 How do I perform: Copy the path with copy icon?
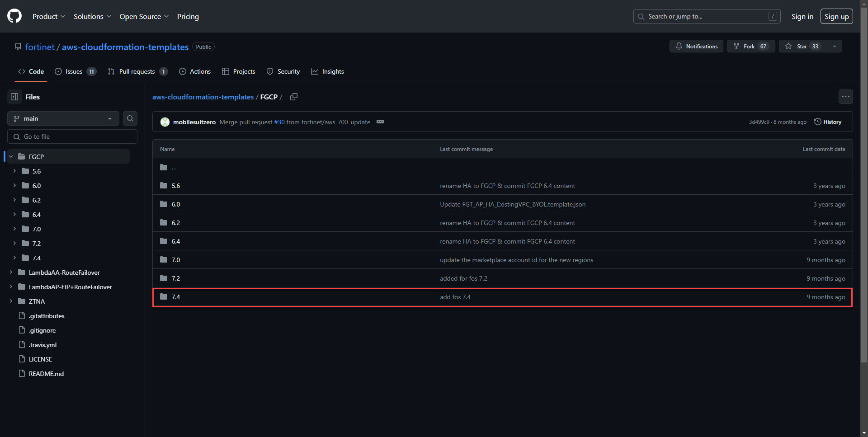[294, 97]
